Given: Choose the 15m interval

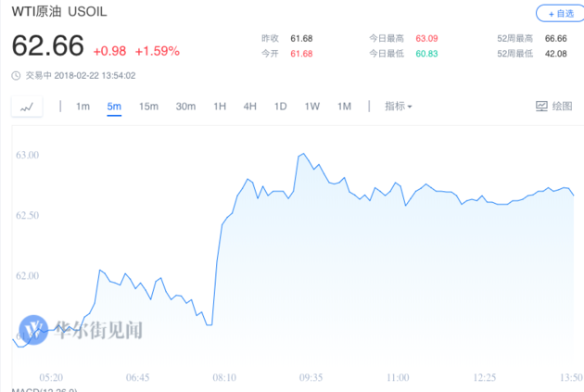Looking at the screenshot, I should pos(148,107).
